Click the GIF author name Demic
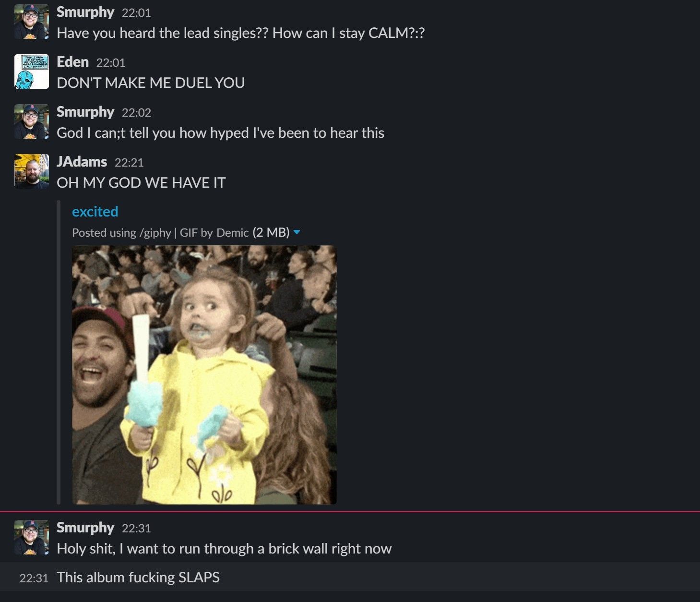Viewport: 700px width, 602px height. tap(233, 233)
